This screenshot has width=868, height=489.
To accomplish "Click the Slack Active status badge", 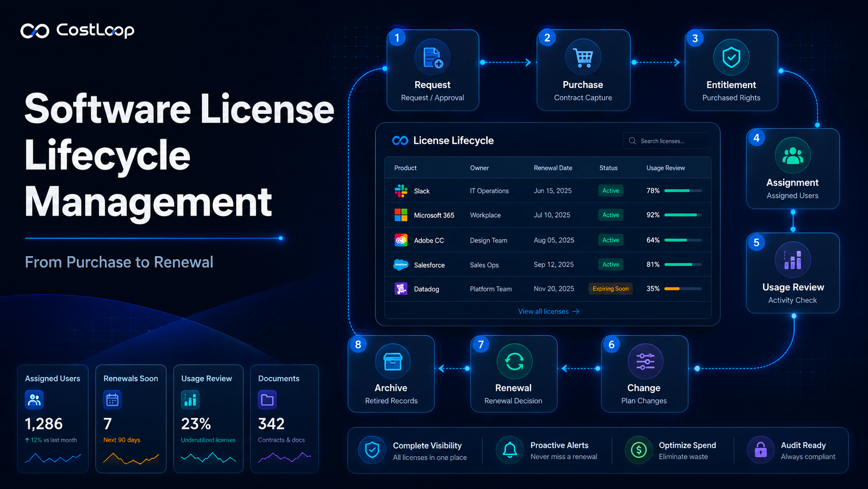I will point(611,191).
